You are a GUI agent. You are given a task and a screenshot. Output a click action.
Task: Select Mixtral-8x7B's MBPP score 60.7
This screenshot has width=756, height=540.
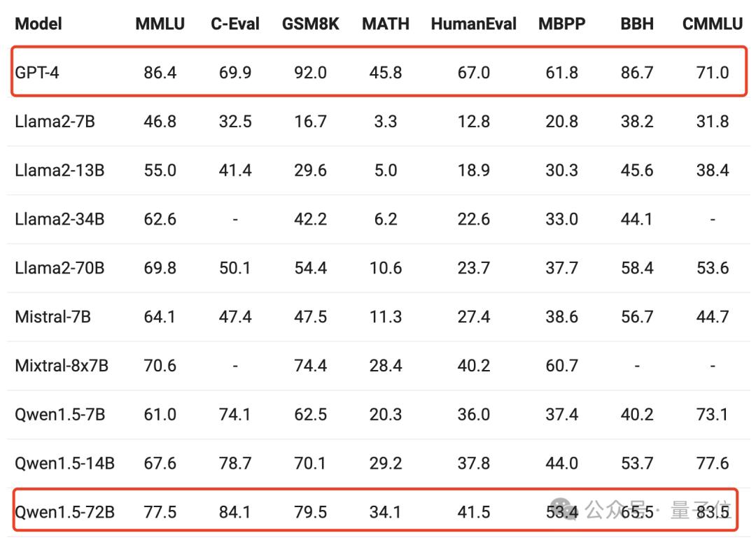(x=561, y=366)
